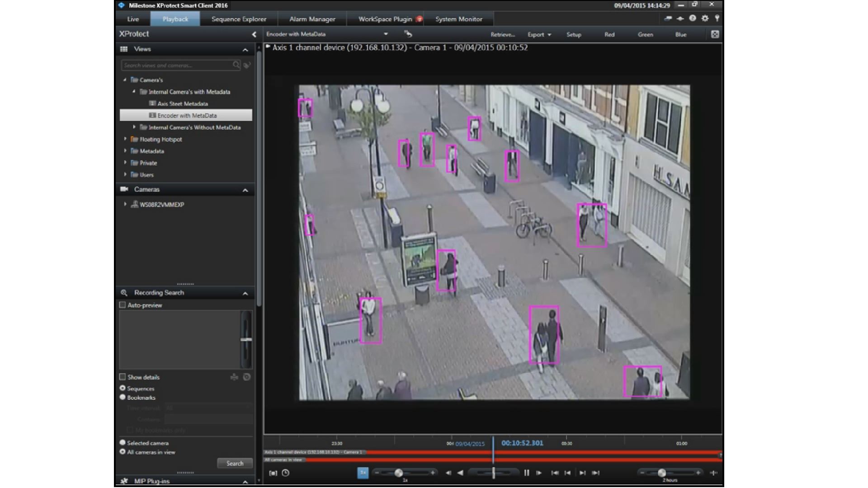This screenshot has width=868, height=488.
Task: Maximize the camera view grid icon
Action: coord(715,34)
